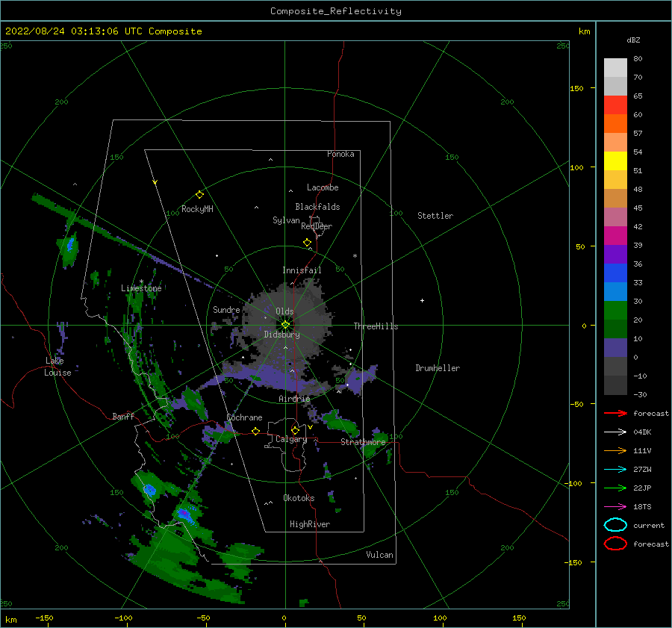Select the Lacombe city label
The image size is (672, 628).
(x=323, y=187)
